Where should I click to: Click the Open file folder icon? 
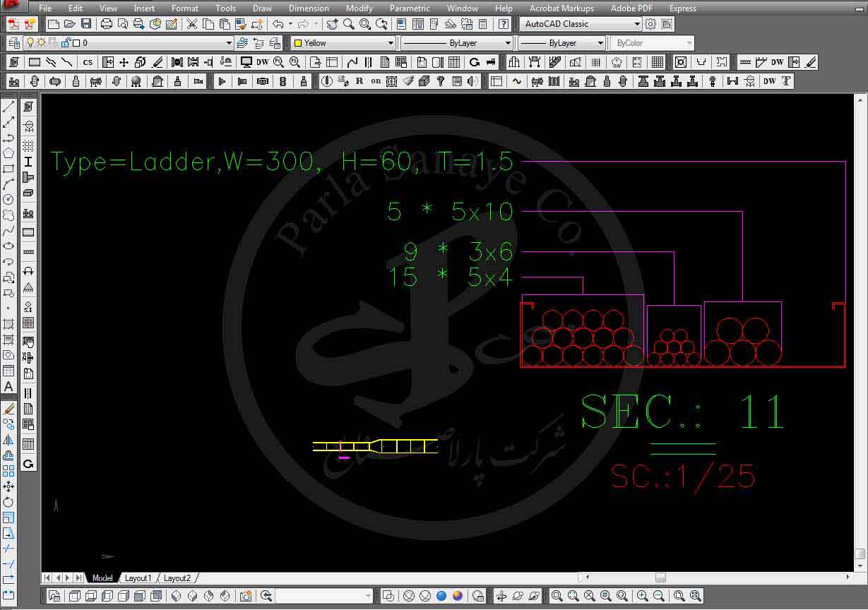coord(69,24)
